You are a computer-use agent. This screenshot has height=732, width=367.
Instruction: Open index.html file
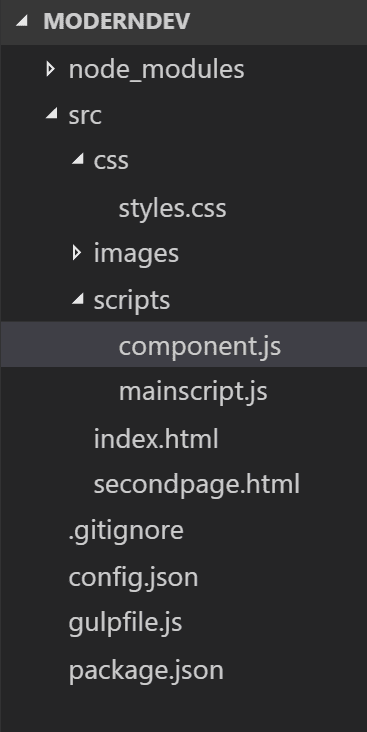(x=156, y=439)
